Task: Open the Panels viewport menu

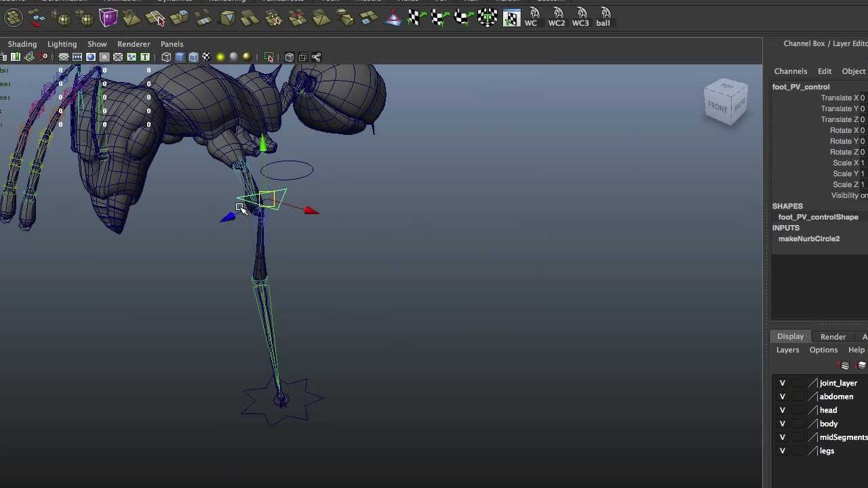Action: 172,44
